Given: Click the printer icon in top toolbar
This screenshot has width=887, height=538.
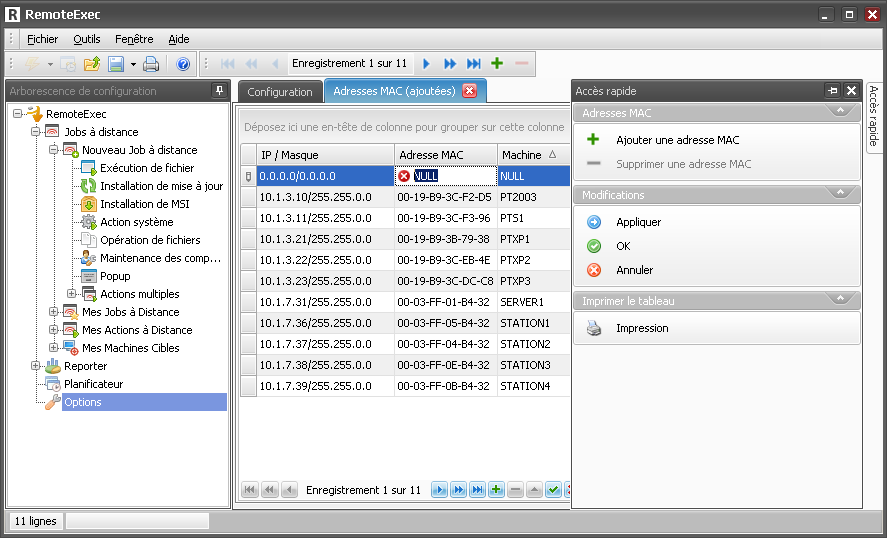Looking at the screenshot, I should click(x=151, y=64).
